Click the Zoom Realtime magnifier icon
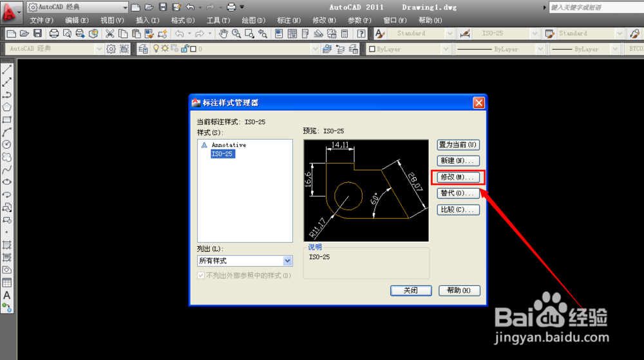Screen dimensions: 644x360 click(x=236, y=33)
